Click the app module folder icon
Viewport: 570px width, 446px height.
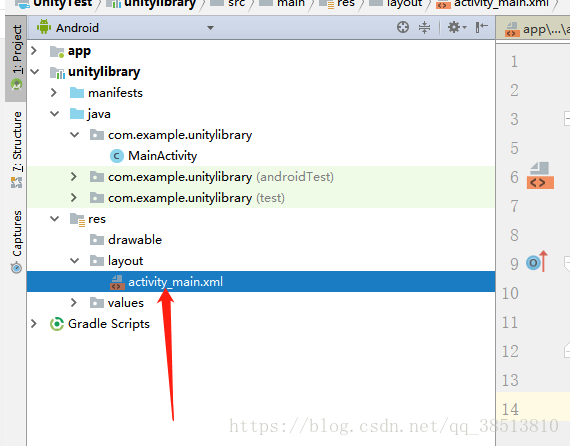(57, 52)
